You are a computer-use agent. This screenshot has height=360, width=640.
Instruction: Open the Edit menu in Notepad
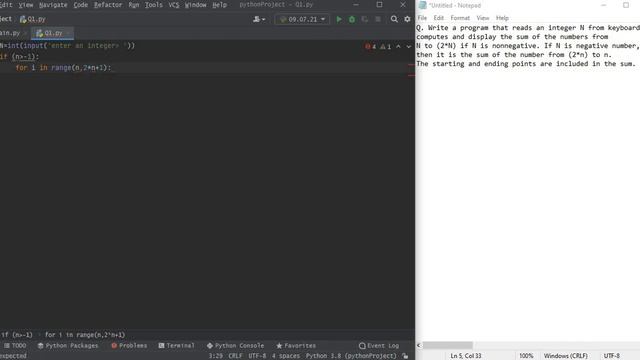438,18
